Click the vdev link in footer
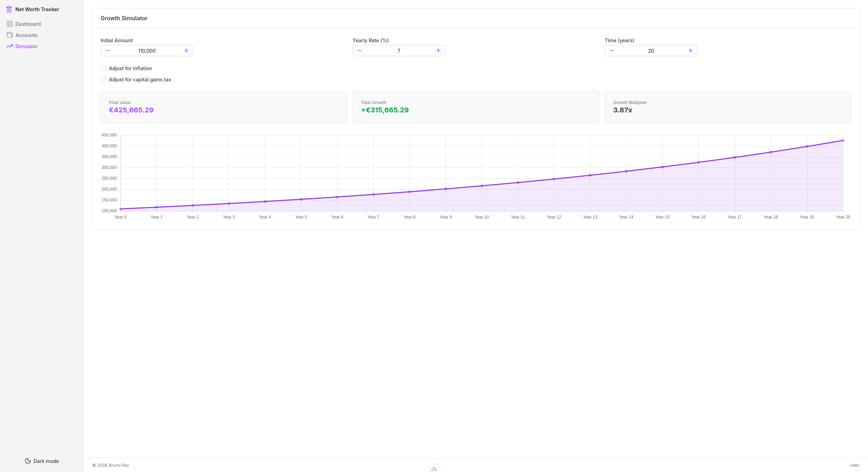 click(855, 465)
